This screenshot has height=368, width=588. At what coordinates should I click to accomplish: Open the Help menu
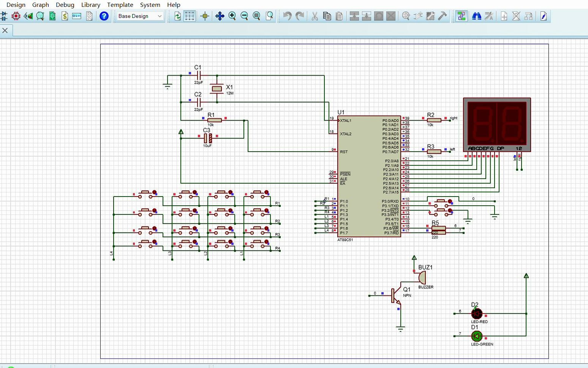tap(174, 5)
